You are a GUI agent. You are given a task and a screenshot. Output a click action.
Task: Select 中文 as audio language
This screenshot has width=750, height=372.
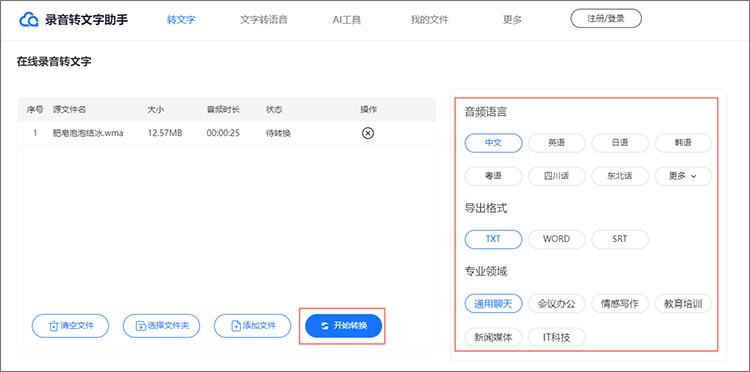pos(493,143)
